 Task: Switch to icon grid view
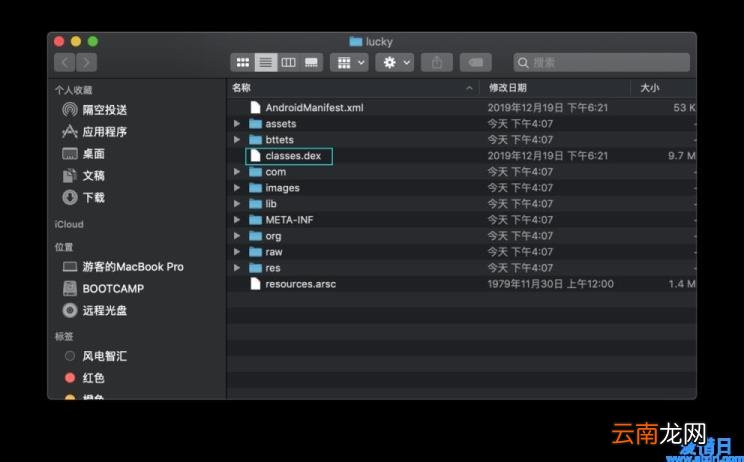coord(242,62)
